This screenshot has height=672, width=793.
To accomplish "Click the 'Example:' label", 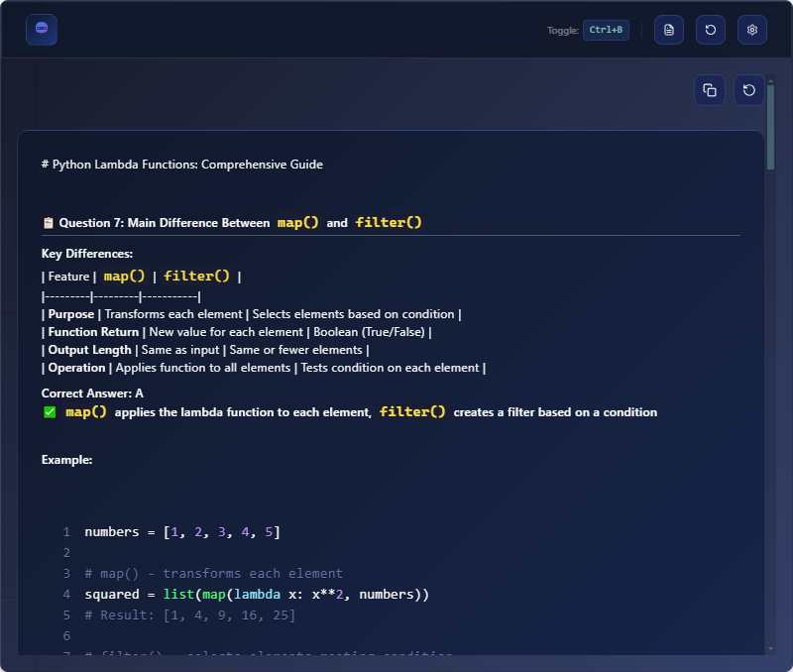I will coord(66,460).
